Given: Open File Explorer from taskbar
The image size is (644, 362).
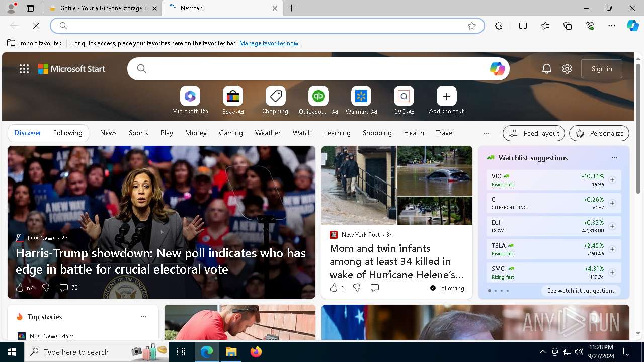Looking at the screenshot, I should [231, 352].
